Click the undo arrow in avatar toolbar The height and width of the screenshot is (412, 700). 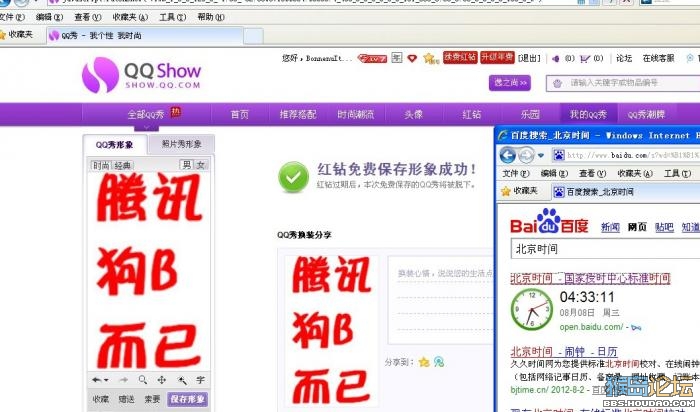coord(96,380)
